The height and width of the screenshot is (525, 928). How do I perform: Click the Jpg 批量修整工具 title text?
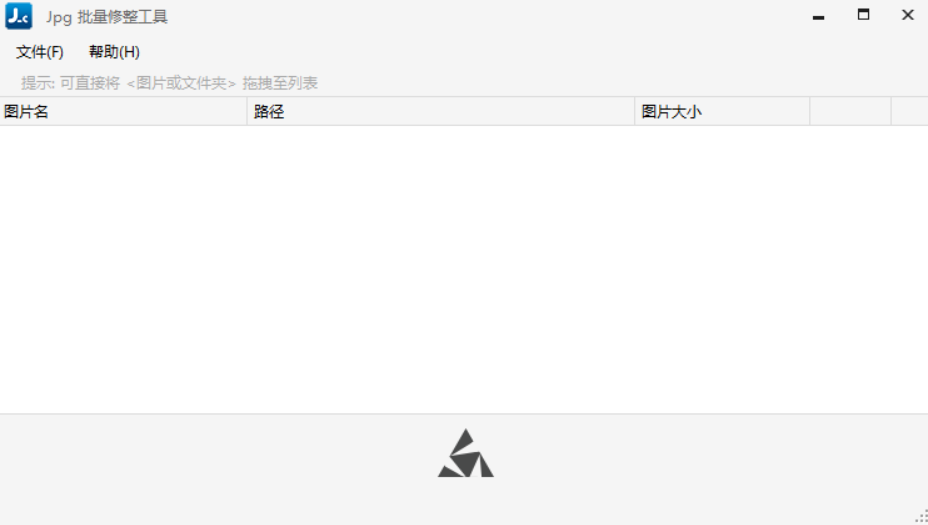[107, 17]
